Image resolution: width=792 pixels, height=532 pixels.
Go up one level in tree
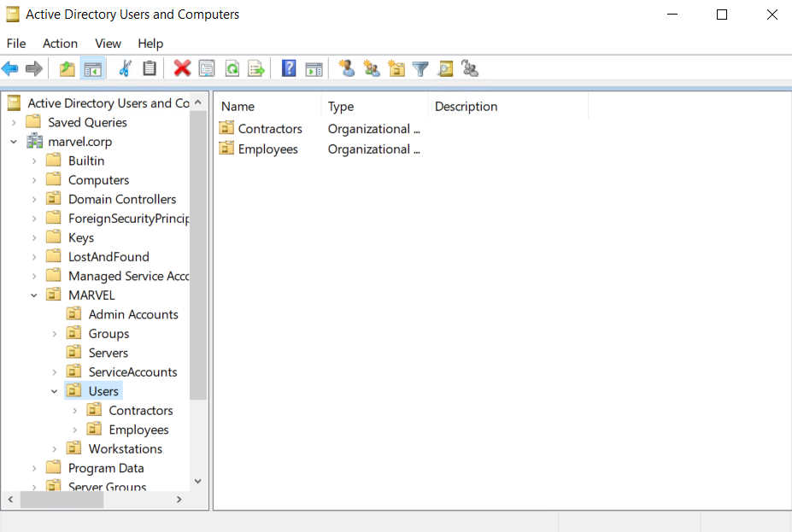coord(67,68)
